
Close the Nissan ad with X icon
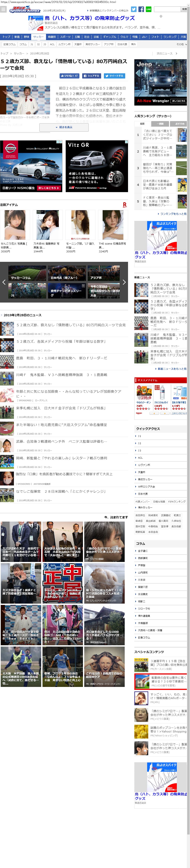pyautogui.click(x=61, y=142)
